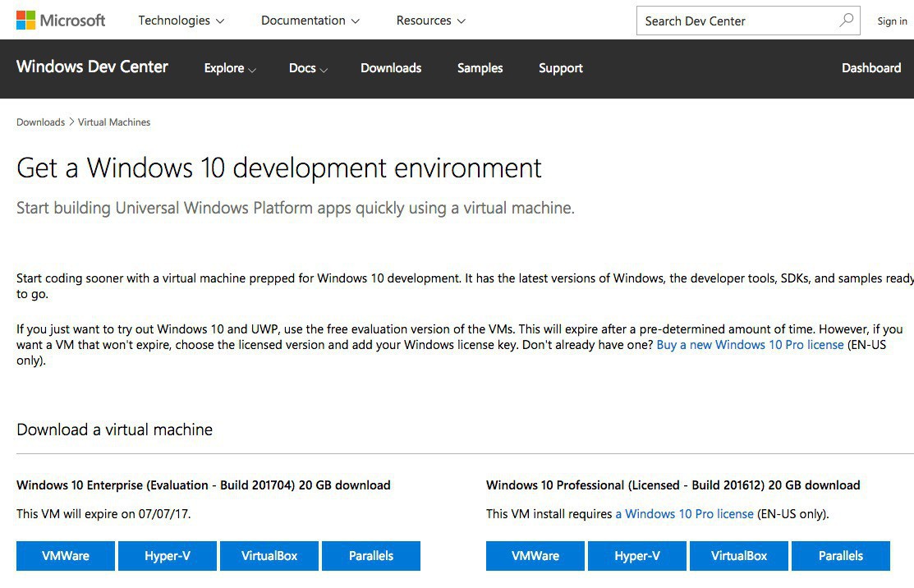Open the Dashboard link
Image resolution: width=914 pixels, height=588 pixels.
coord(871,68)
